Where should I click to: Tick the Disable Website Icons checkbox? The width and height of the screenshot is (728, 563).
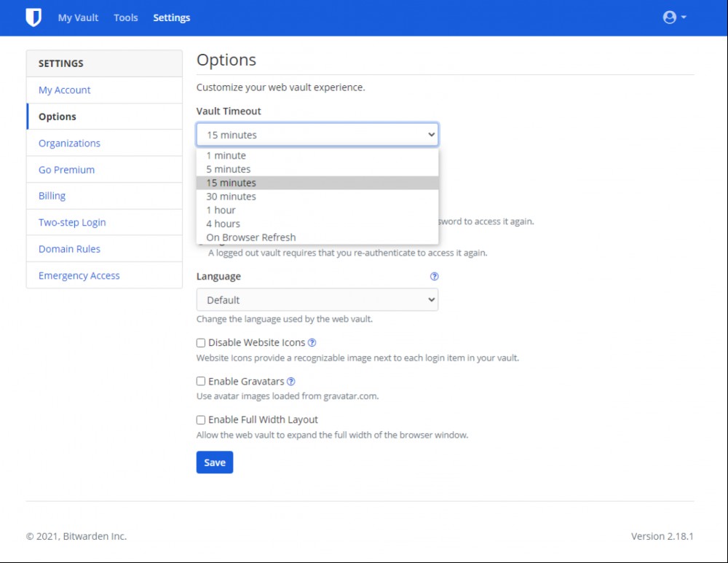point(201,343)
